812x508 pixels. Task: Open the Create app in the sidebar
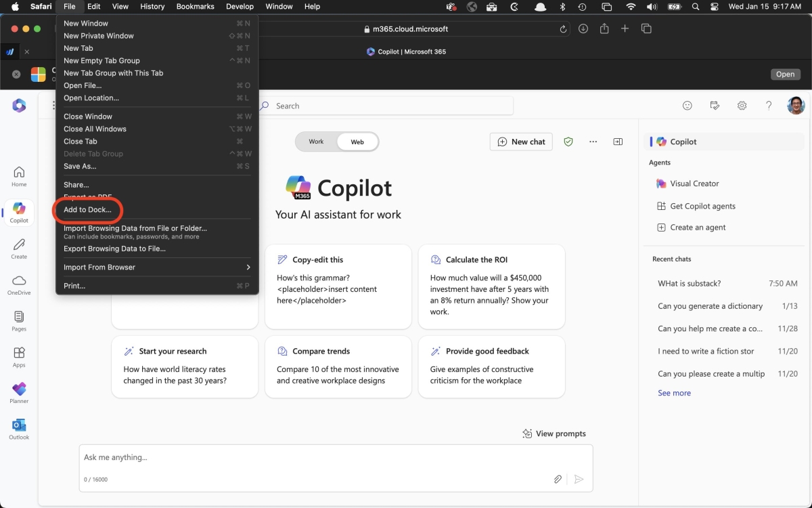(x=19, y=249)
